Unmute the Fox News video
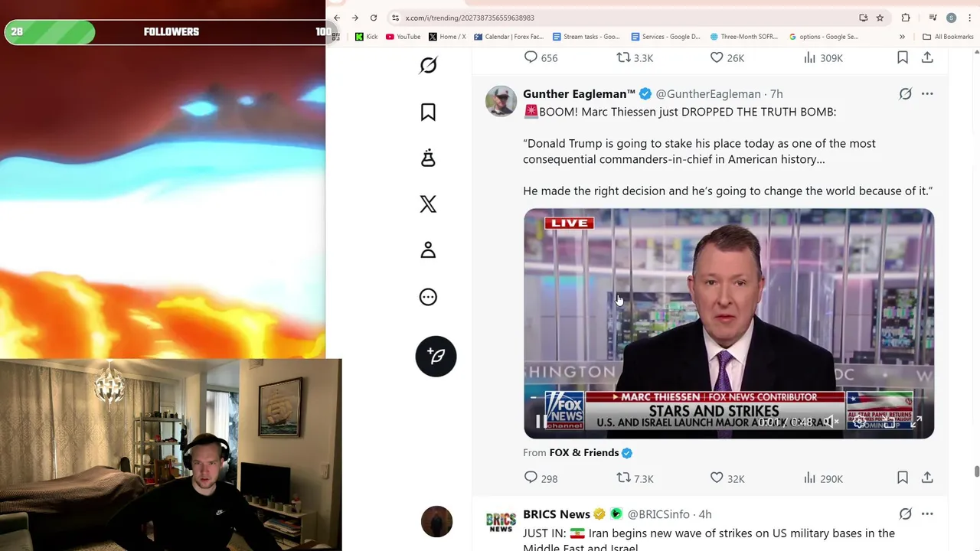980x551 pixels. click(831, 422)
